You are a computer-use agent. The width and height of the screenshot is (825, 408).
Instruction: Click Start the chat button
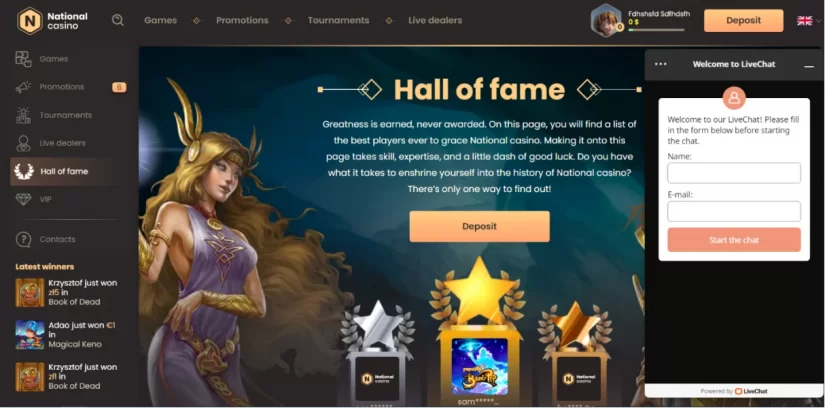(x=734, y=240)
